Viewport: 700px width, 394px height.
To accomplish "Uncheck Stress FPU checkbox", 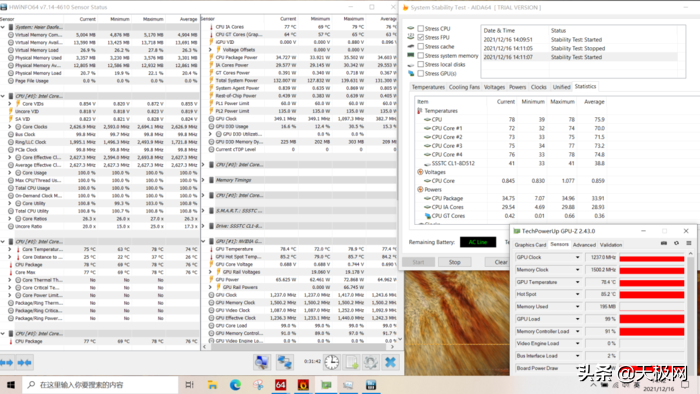I will tap(421, 37).
